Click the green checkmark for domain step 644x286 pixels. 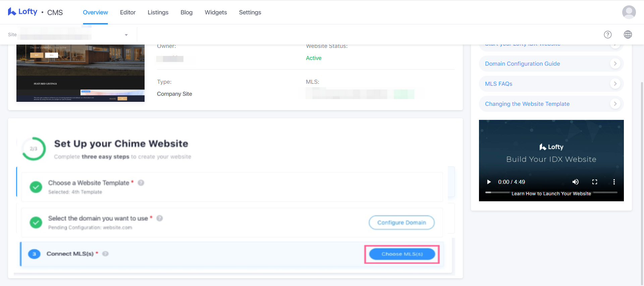36,222
